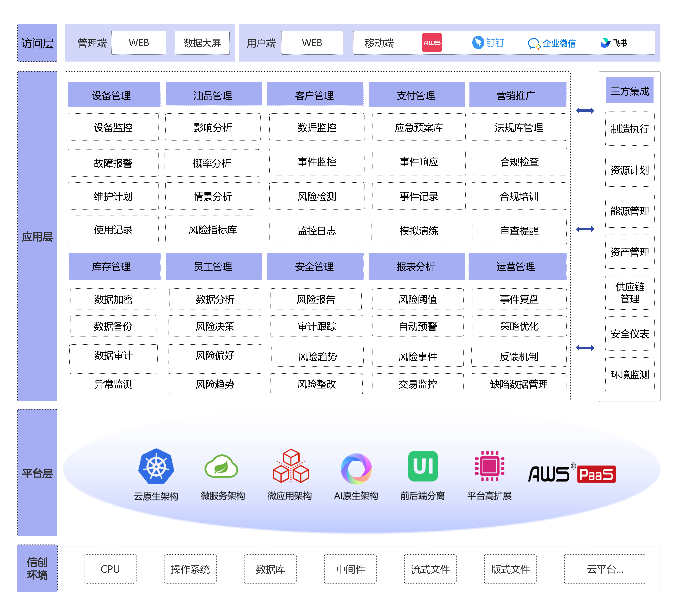Click the 异常监测 box
This screenshot has width=676, height=616.
click(113, 384)
